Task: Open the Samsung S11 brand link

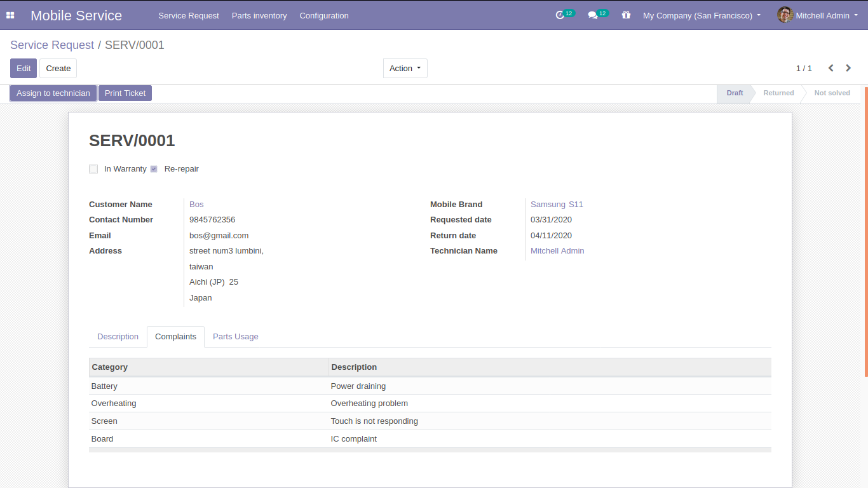Action: [557, 205]
